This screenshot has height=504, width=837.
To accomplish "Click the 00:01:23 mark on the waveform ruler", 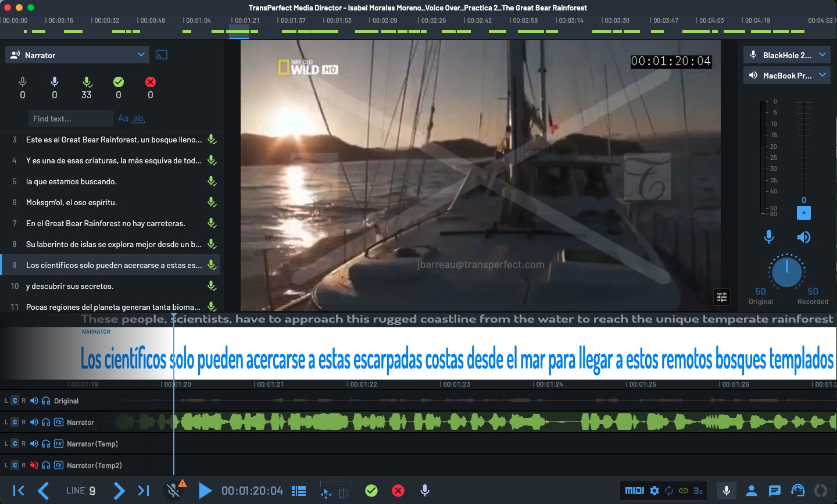I will coord(455,384).
